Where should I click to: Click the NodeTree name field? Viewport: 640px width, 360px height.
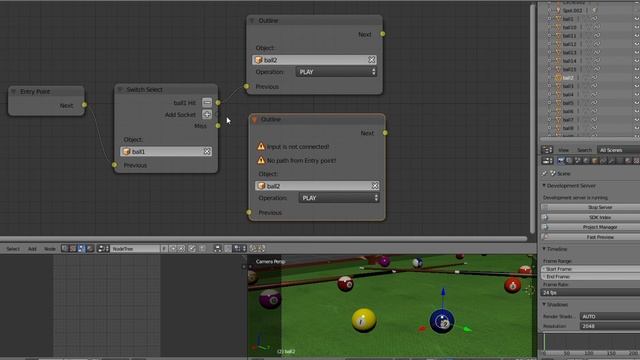click(x=135, y=249)
